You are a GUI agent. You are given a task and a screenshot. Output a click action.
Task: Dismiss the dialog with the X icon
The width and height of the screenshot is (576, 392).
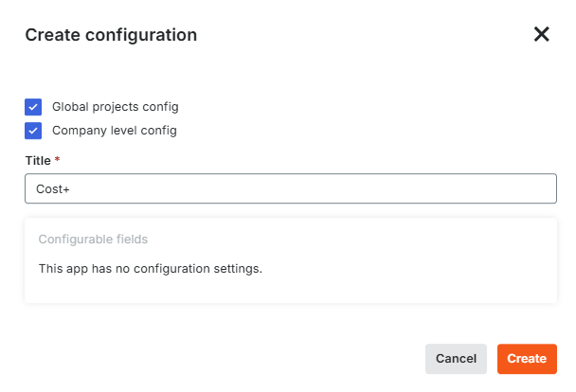click(541, 34)
